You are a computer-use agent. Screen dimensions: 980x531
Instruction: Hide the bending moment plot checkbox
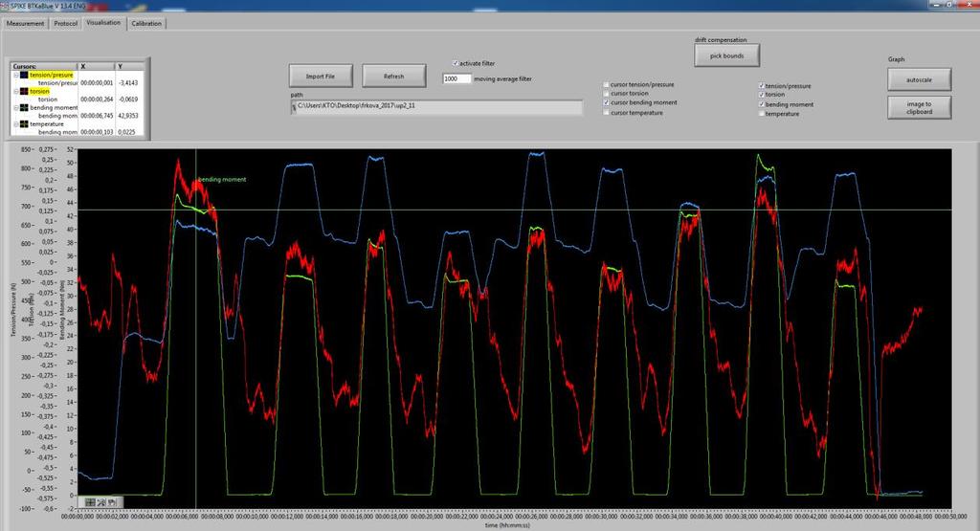click(761, 104)
